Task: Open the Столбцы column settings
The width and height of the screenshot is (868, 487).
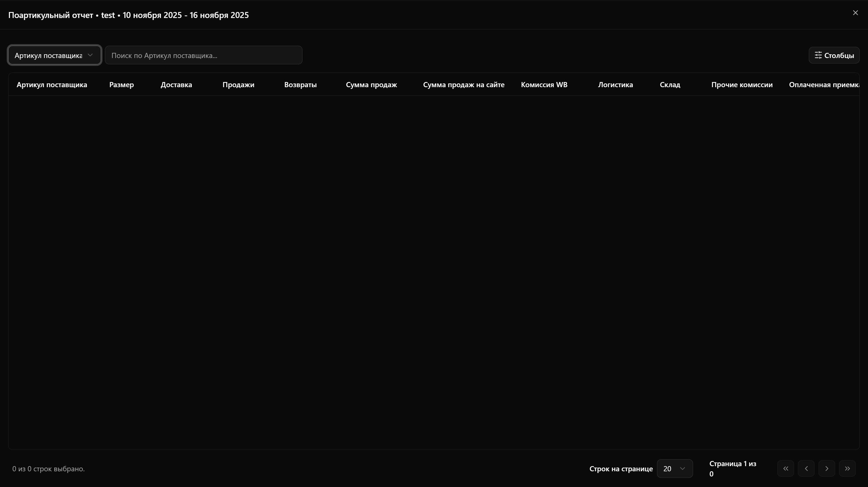Action: [834, 55]
